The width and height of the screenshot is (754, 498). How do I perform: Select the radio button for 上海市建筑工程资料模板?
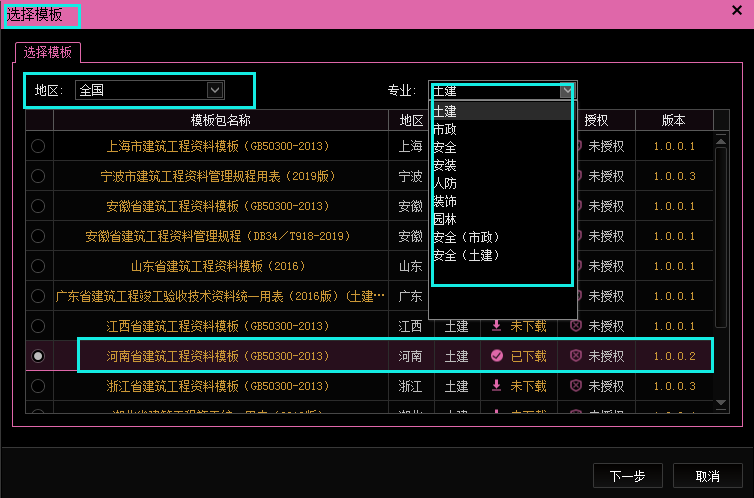[x=38, y=146]
